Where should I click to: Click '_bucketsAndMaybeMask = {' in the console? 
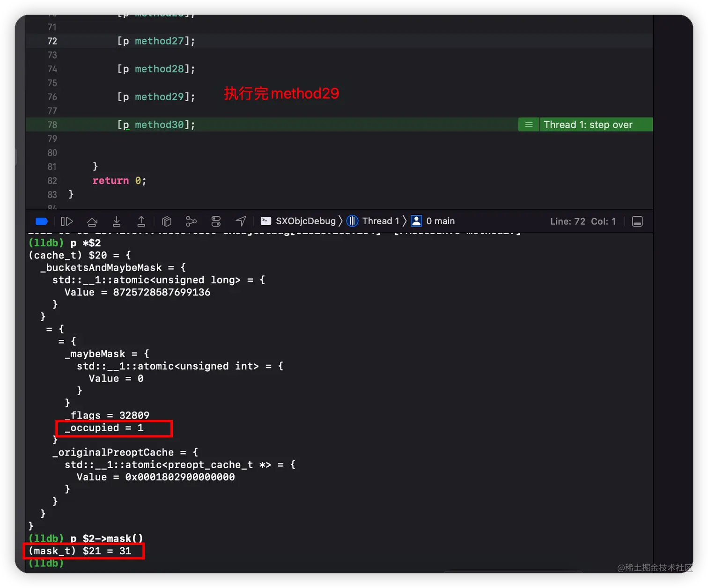click(x=113, y=268)
